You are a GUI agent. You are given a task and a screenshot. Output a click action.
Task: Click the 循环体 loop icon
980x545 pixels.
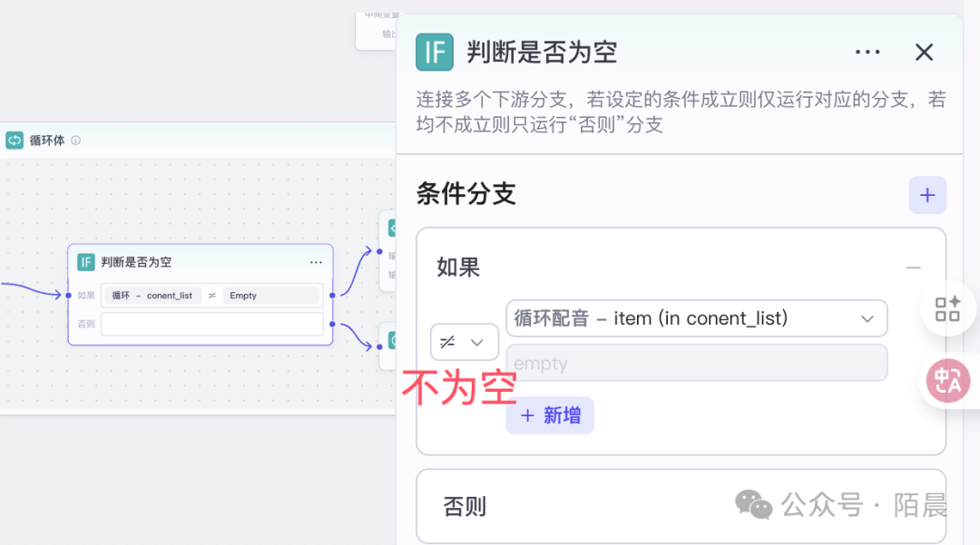tap(15, 141)
